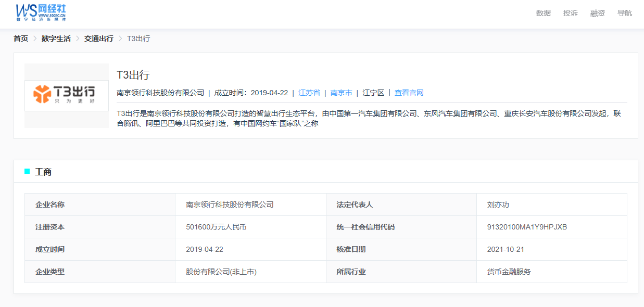This screenshot has height=307, width=644.
Task: Click the 网经社 site logo
Action: coord(41,12)
